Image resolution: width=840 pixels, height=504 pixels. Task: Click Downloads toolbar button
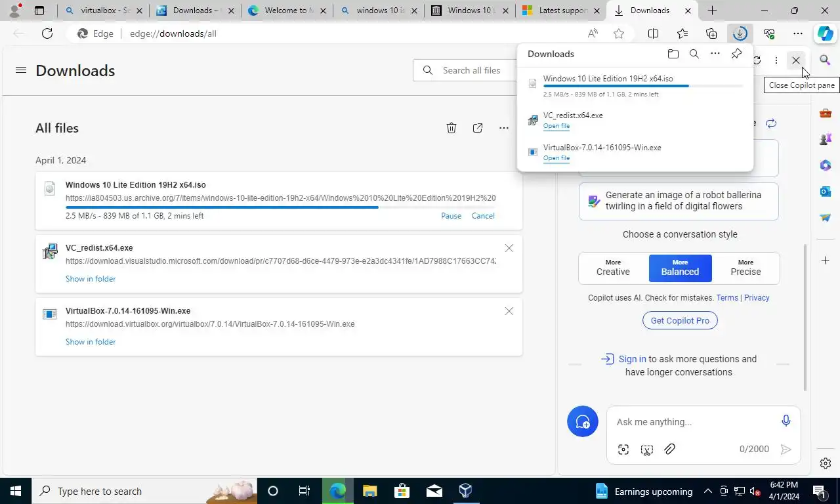point(740,33)
